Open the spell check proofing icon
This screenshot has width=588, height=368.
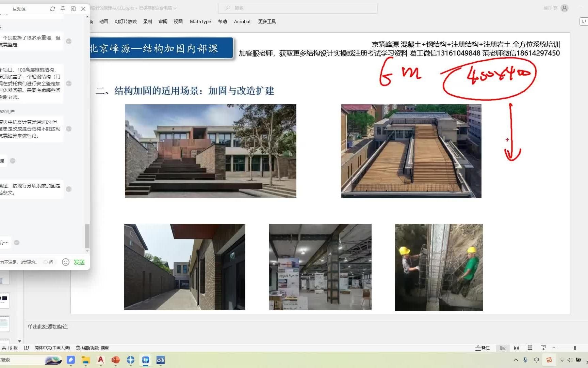(x=26, y=348)
